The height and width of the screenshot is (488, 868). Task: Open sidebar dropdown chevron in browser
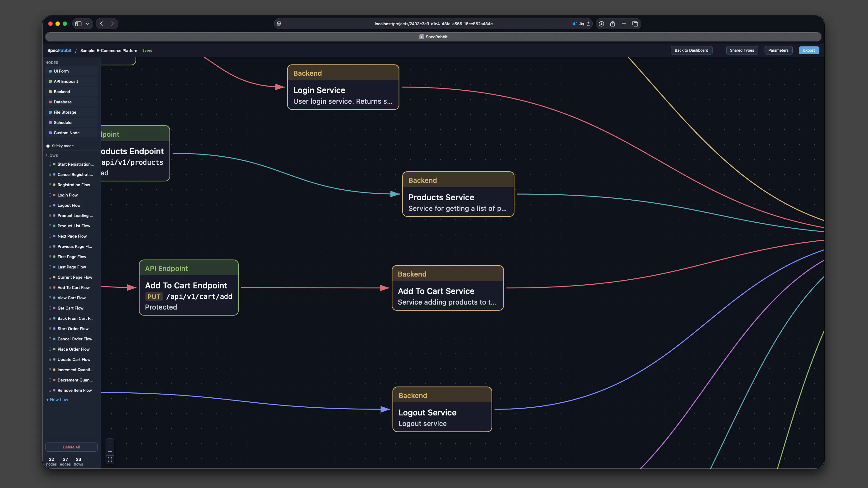click(x=87, y=24)
